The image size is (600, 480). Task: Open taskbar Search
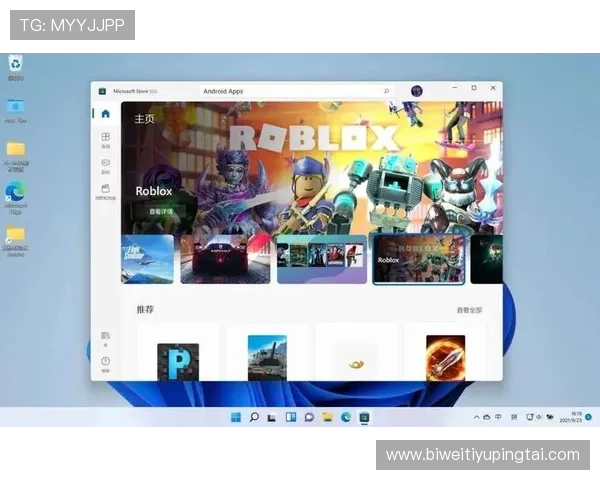254,417
